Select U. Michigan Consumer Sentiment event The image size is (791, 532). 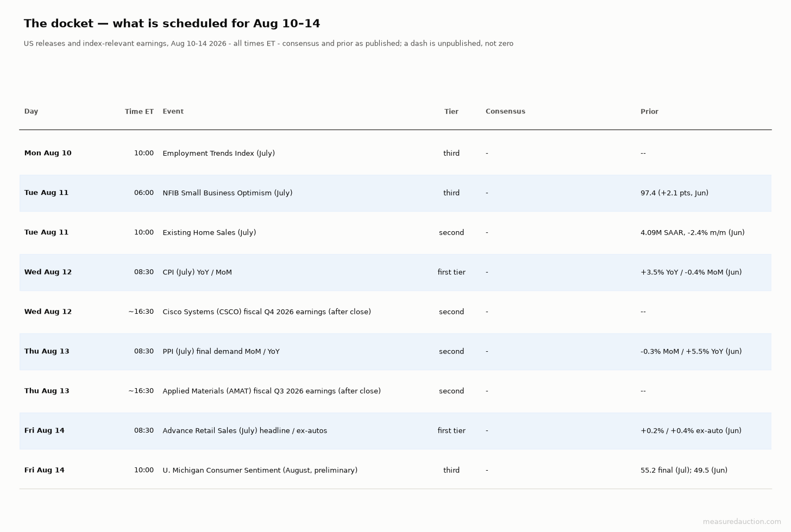(260, 470)
